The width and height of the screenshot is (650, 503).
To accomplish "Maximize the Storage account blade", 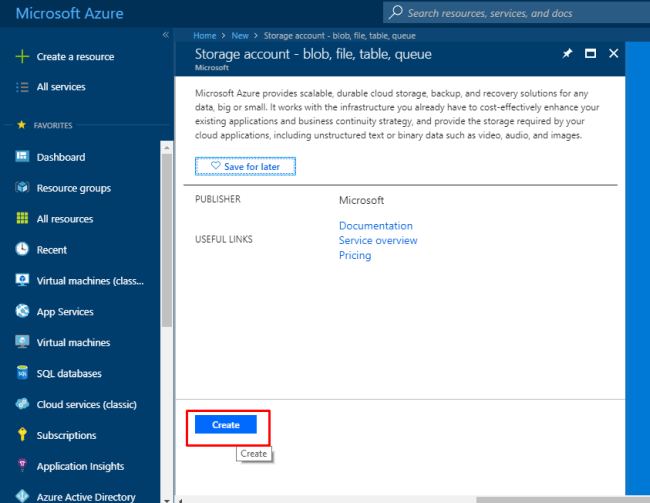I will click(x=590, y=53).
